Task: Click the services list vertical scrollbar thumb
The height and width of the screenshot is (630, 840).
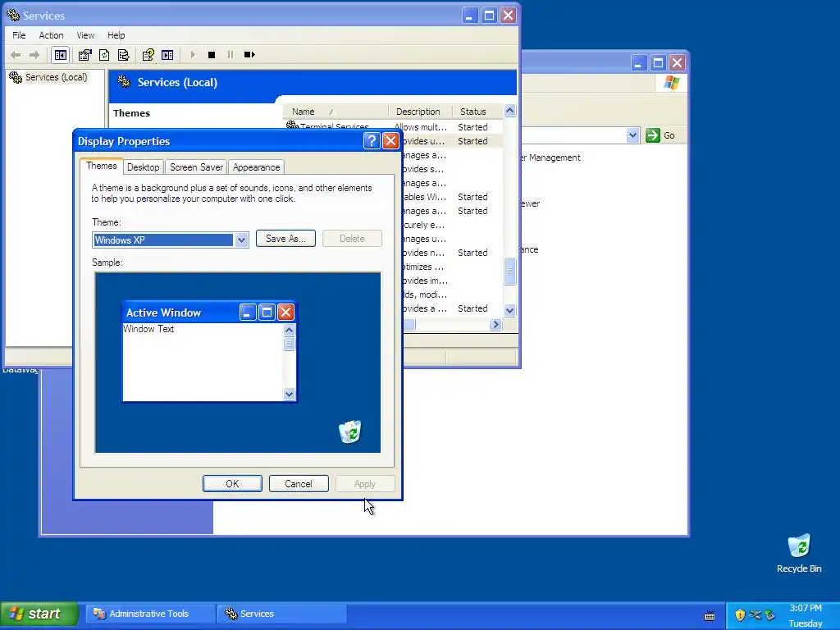Action: click(509, 272)
